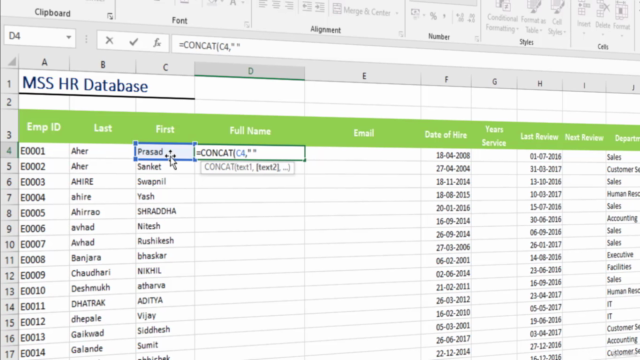Apply Comma Style format
The height and width of the screenshot is (360, 640).
point(444,16)
